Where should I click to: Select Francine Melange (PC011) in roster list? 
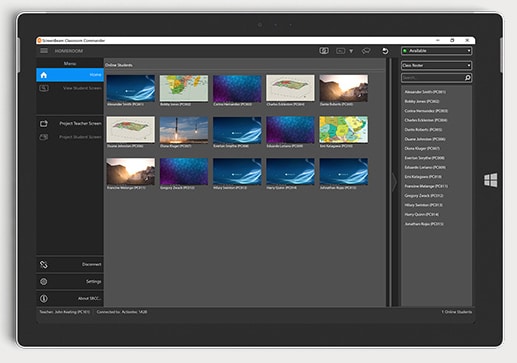tap(426, 186)
